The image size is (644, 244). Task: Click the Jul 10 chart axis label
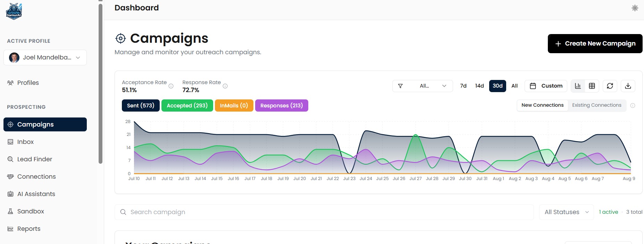(x=134, y=179)
